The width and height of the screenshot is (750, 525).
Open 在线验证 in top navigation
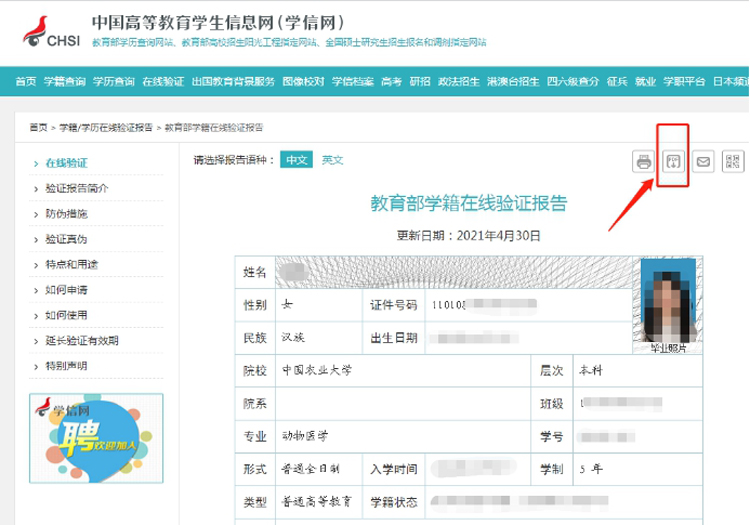point(163,81)
